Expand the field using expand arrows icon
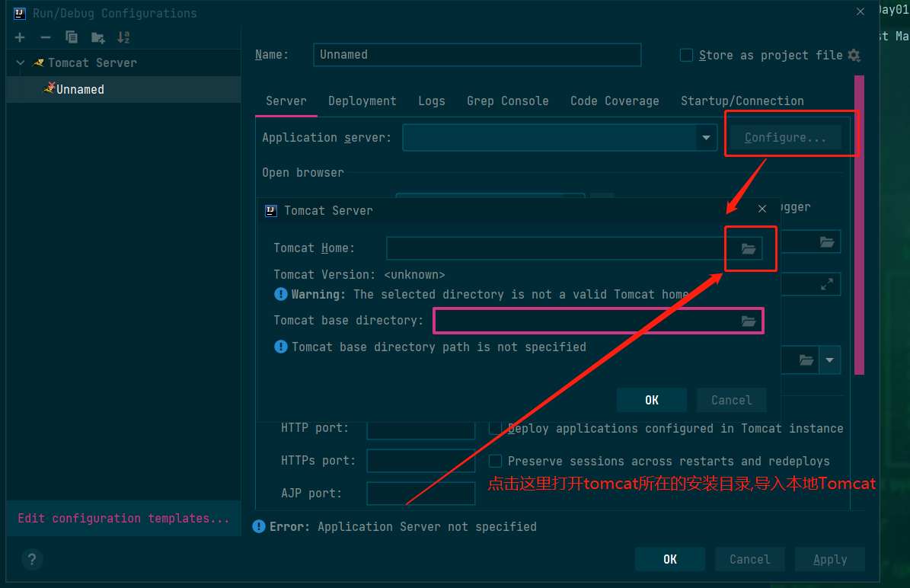 [x=826, y=284]
